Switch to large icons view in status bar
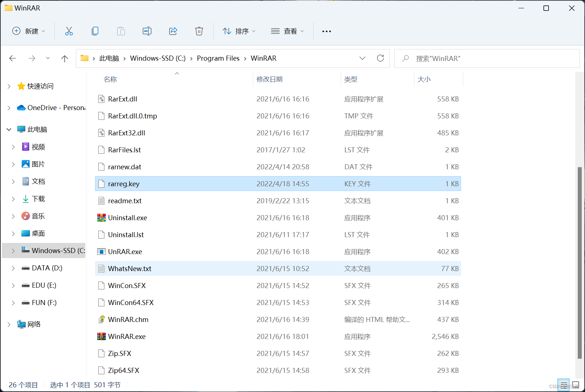The width and height of the screenshot is (585, 392). tap(576, 385)
